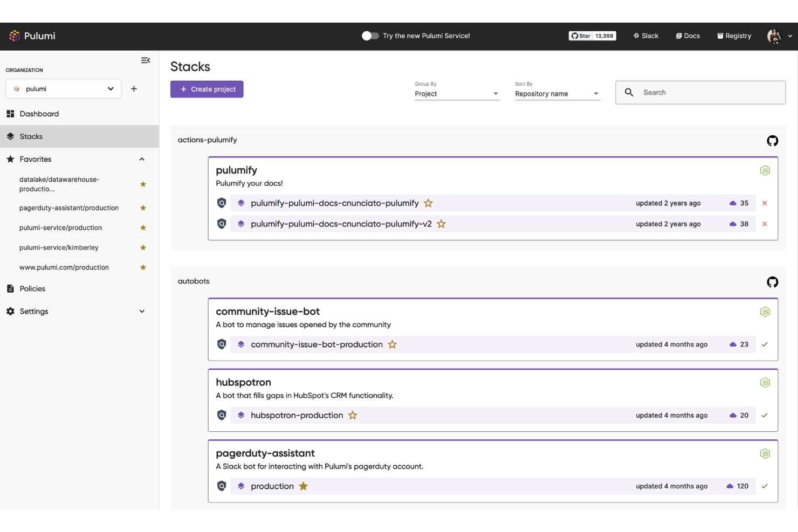Add a new organization with plus icon

tap(134, 89)
